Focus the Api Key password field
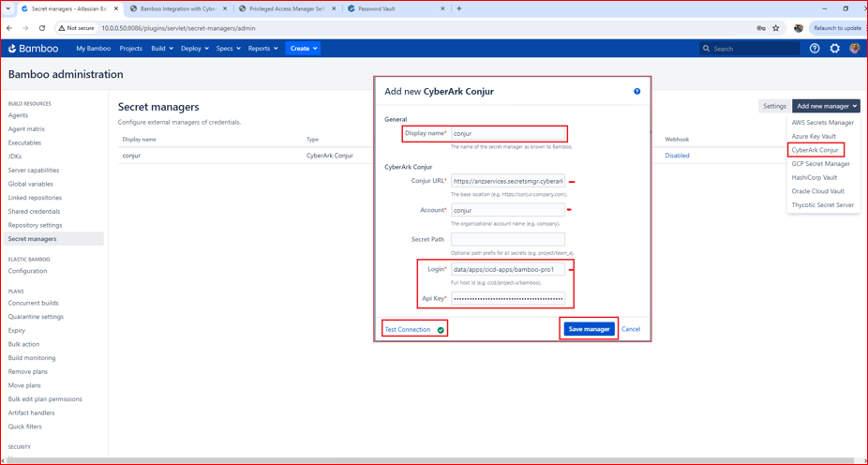The width and height of the screenshot is (868, 465). 508,298
